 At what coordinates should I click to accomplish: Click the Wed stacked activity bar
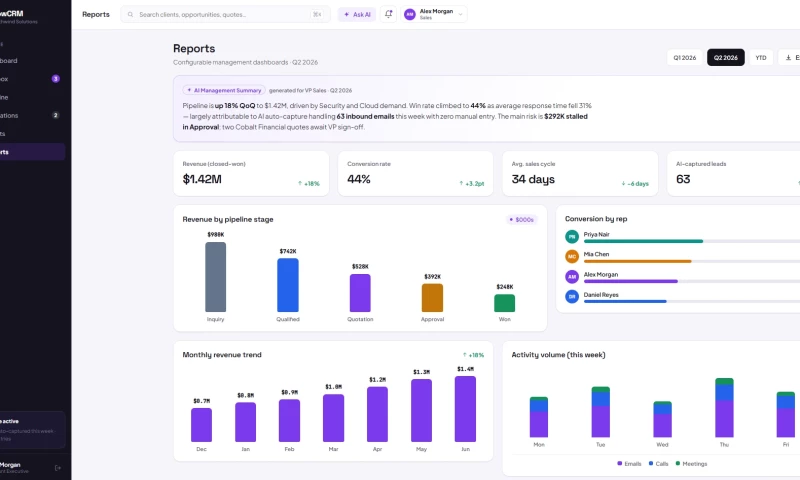click(x=662, y=419)
